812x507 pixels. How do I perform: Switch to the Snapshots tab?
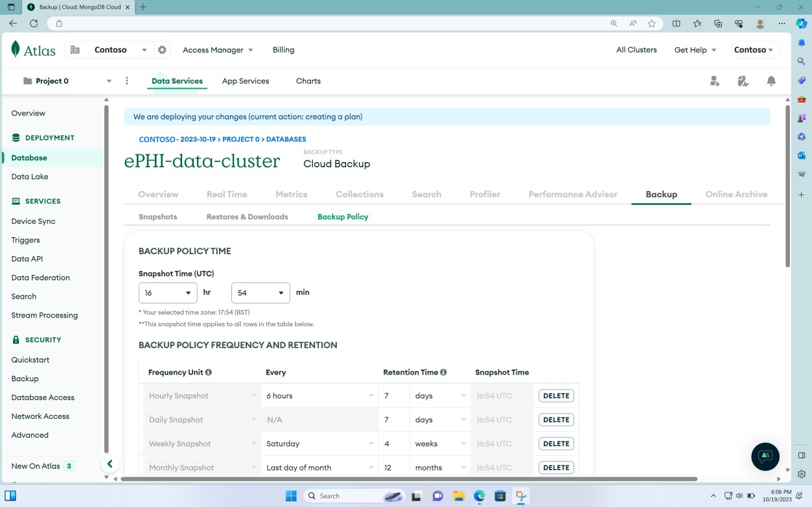pyautogui.click(x=157, y=217)
